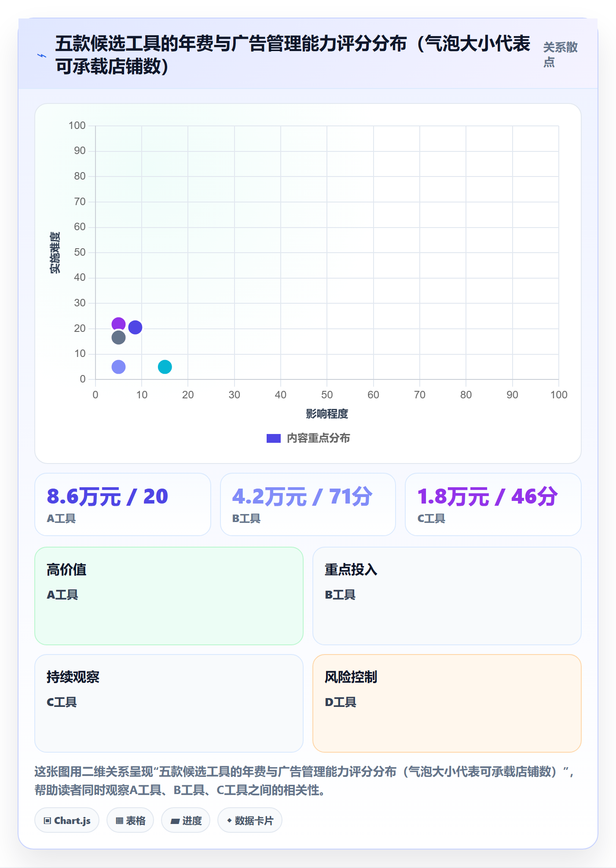Click the 进度 tag chip
This screenshot has width=616, height=868.
click(186, 820)
